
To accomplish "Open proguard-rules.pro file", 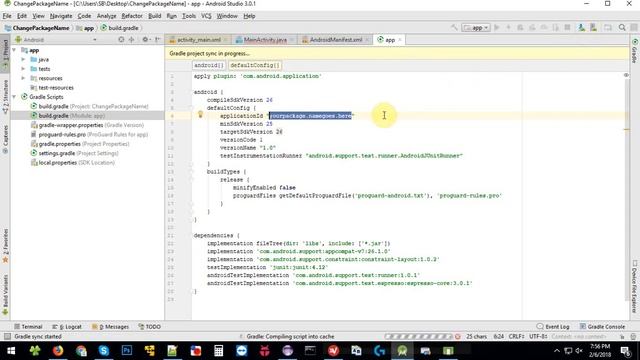I will pyautogui.click(x=89, y=135).
